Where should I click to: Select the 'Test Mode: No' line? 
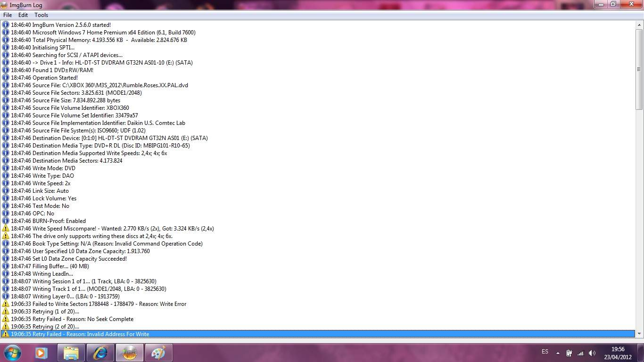(x=318, y=206)
